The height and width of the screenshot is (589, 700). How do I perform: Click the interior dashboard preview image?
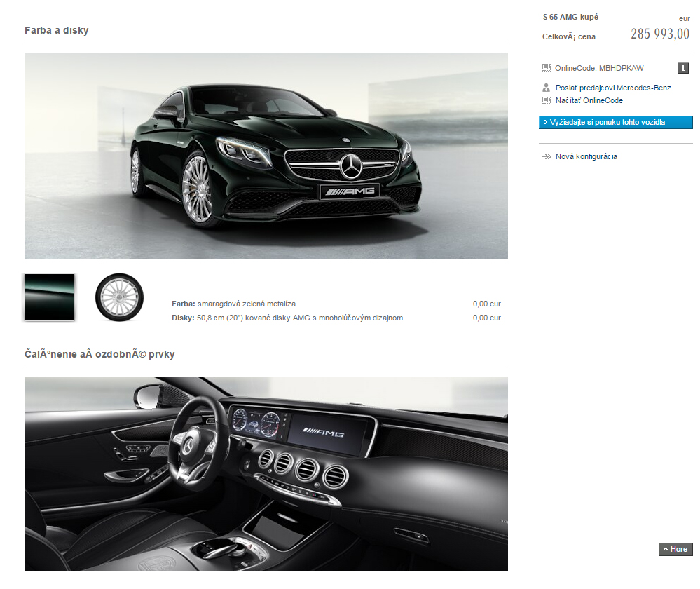pyautogui.click(x=266, y=473)
